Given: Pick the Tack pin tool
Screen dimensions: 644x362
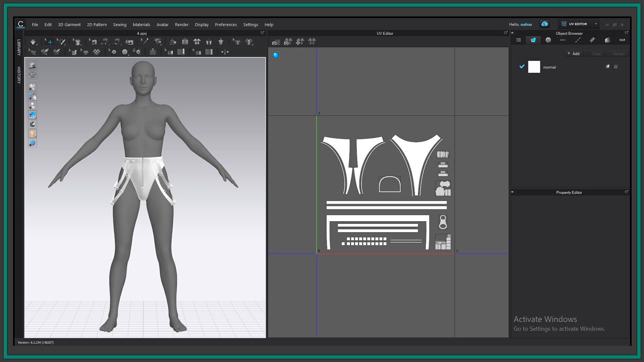Looking at the screenshot, I should pyautogui.click(x=144, y=42).
